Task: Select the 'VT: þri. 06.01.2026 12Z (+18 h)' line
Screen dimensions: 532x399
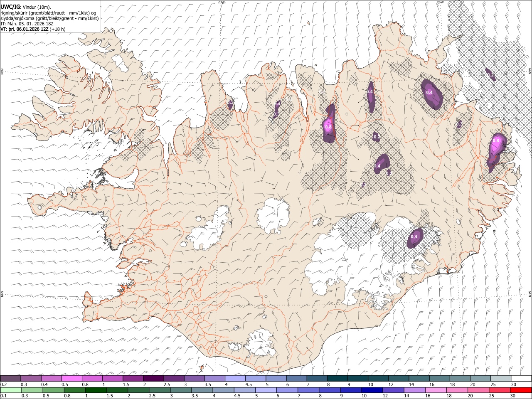Action: [33, 30]
